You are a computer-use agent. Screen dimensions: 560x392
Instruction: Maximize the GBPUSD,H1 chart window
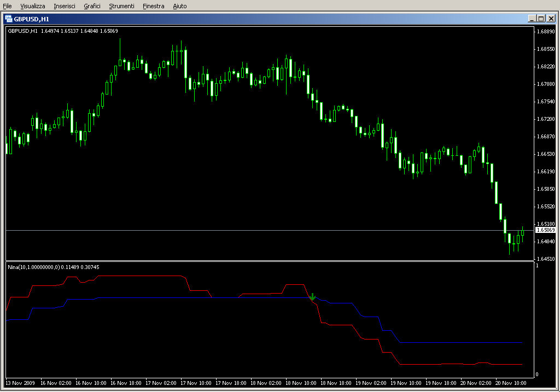[541, 18]
